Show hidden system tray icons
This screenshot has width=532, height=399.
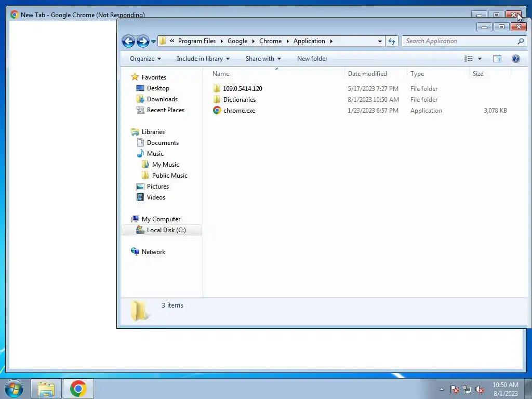point(442,389)
